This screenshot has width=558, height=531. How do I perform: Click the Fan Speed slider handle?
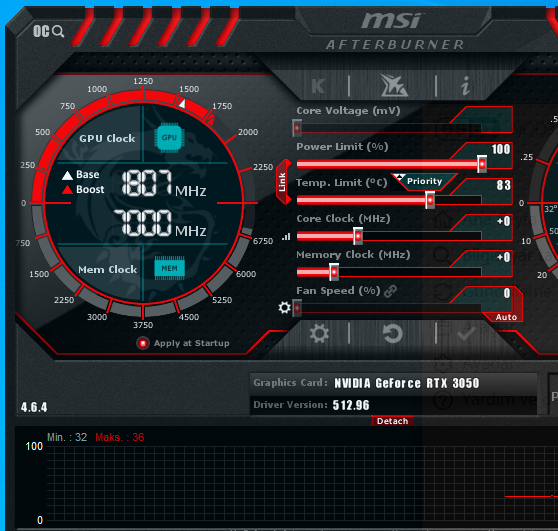click(x=297, y=308)
